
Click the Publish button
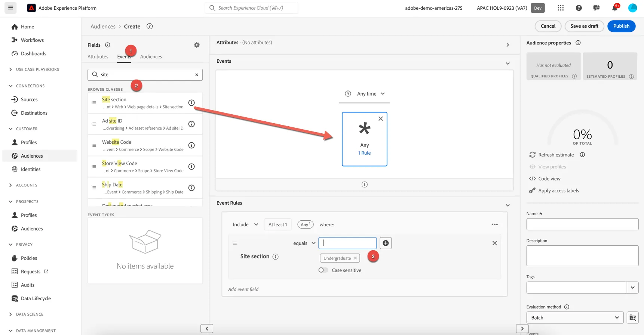tap(621, 26)
